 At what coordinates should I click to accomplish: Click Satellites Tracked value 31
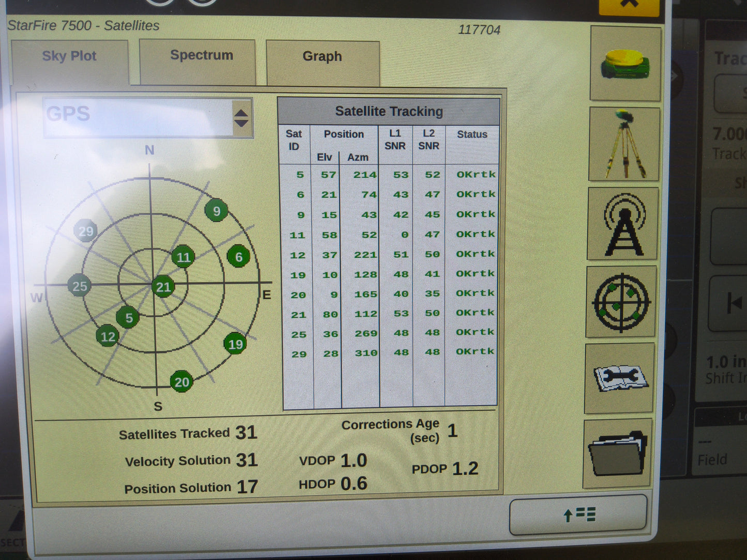[246, 432]
